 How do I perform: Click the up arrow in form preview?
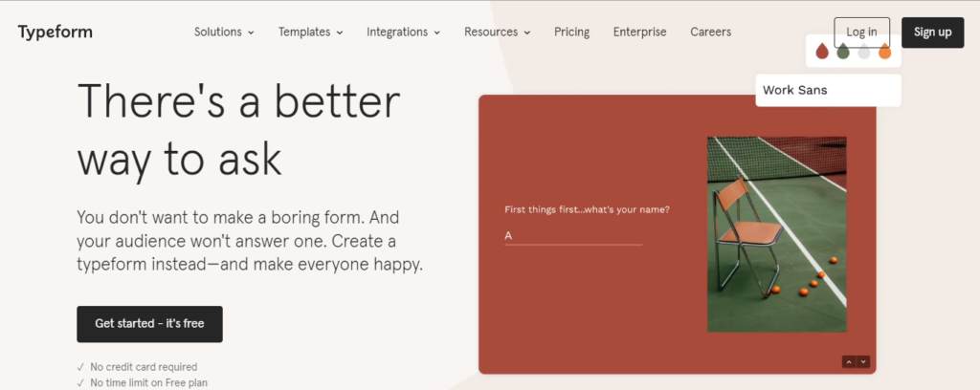[848, 361]
